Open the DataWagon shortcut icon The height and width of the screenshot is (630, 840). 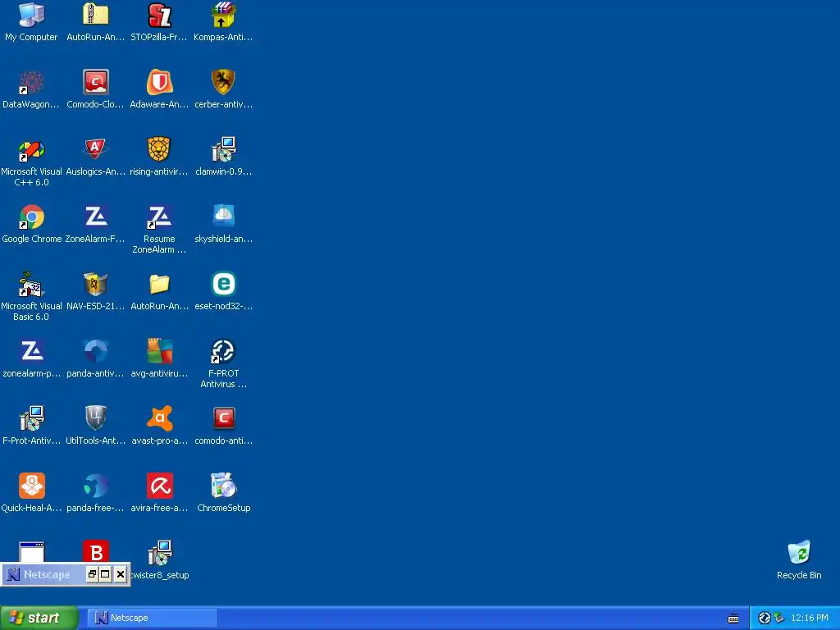[31, 83]
